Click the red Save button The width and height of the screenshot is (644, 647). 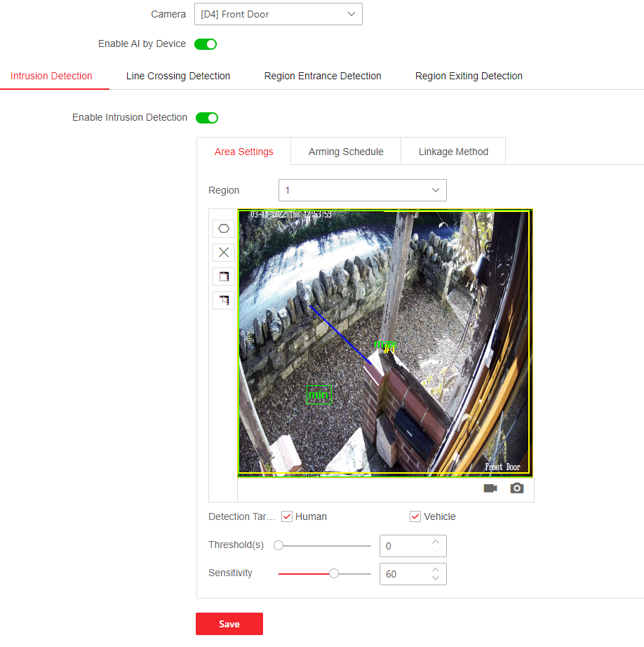coord(229,624)
